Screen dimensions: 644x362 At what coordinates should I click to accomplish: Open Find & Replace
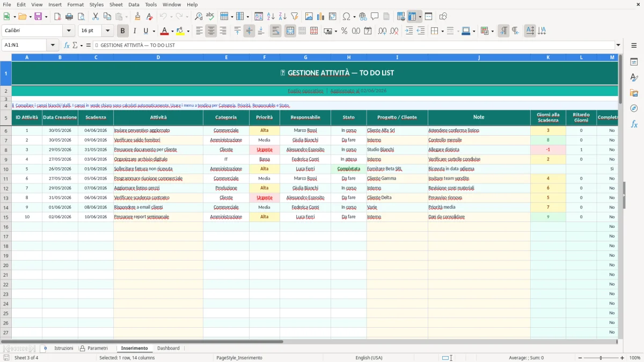pos(199,17)
